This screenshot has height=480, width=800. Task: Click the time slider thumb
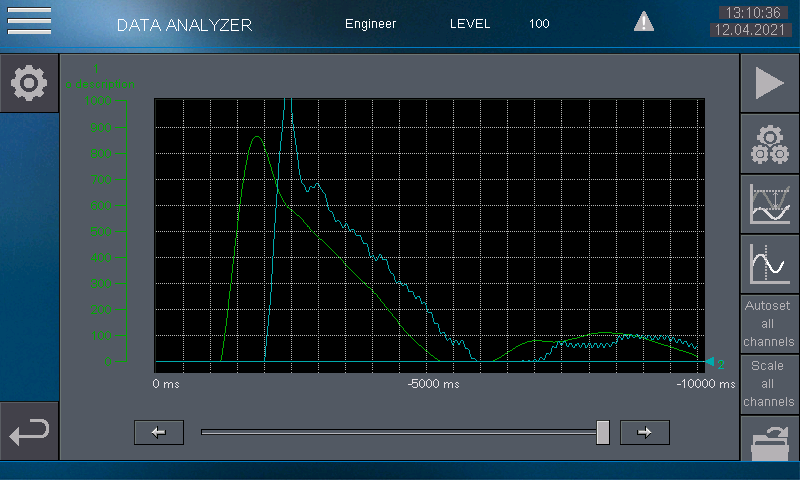(x=603, y=432)
